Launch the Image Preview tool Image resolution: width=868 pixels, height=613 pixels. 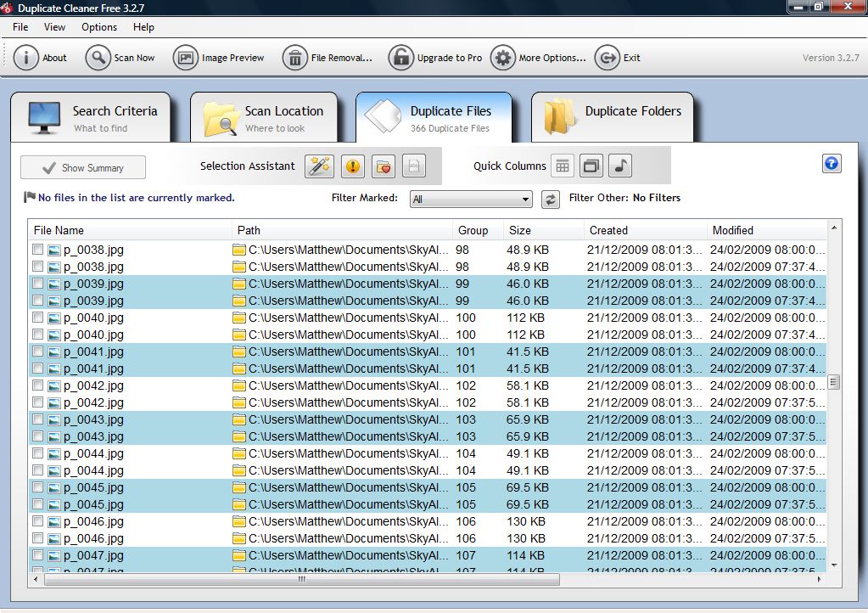(x=219, y=58)
